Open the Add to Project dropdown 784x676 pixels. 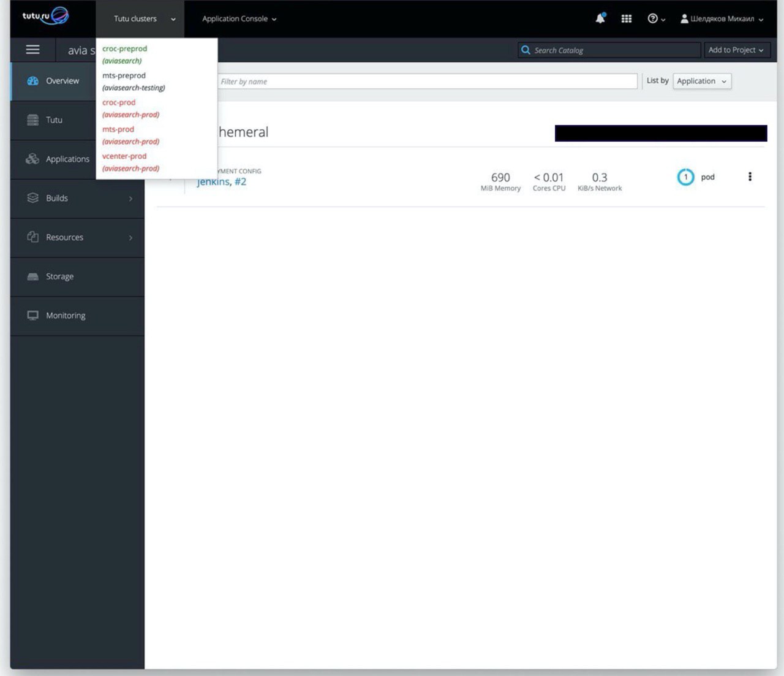(736, 50)
